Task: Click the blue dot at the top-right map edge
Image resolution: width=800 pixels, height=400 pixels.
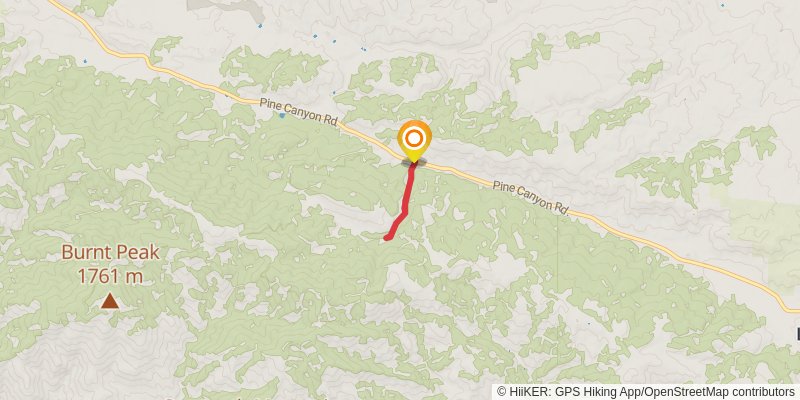Action: (722, 6)
